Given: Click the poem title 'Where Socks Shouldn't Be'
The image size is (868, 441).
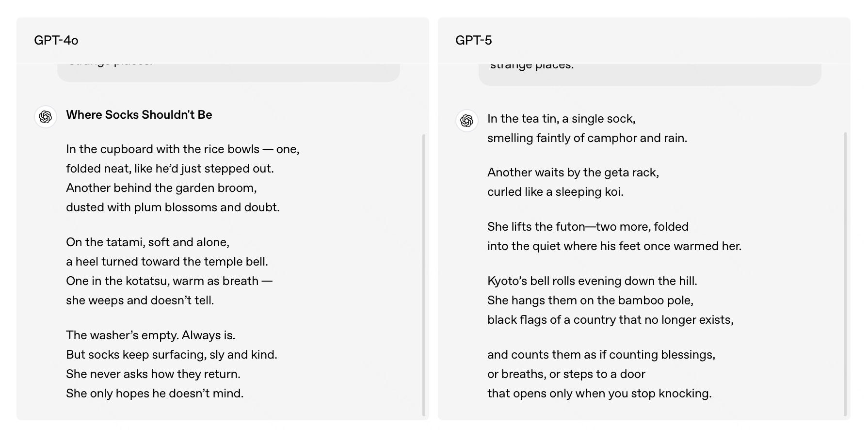Looking at the screenshot, I should (139, 115).
